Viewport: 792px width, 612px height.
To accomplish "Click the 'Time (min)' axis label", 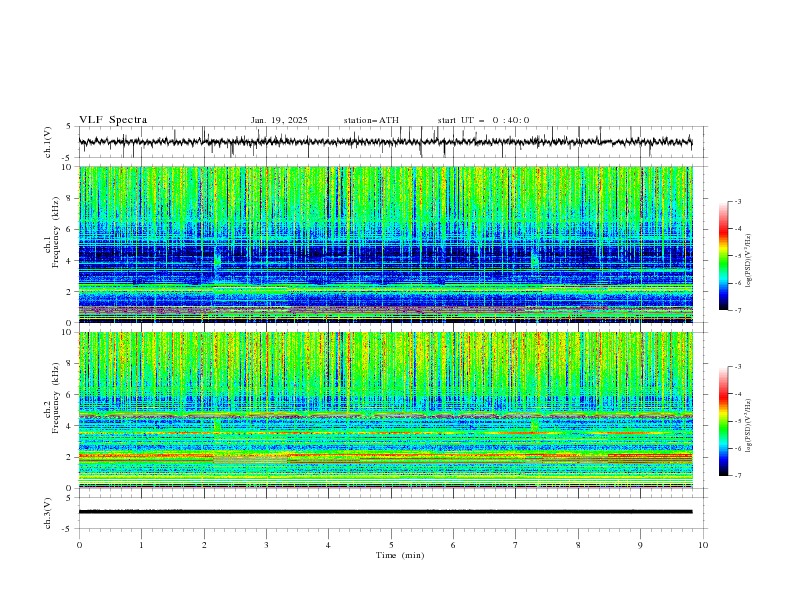I will tap(400, 555).
